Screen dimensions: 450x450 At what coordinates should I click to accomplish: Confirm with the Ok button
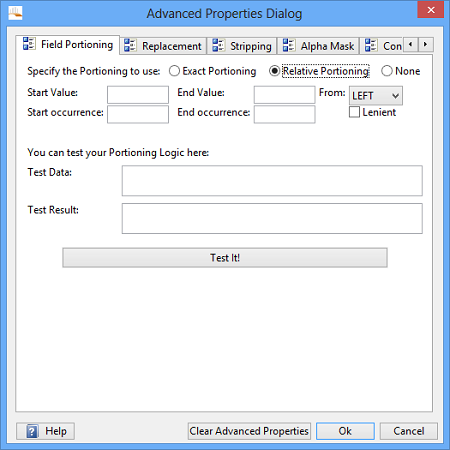[345, 431]
